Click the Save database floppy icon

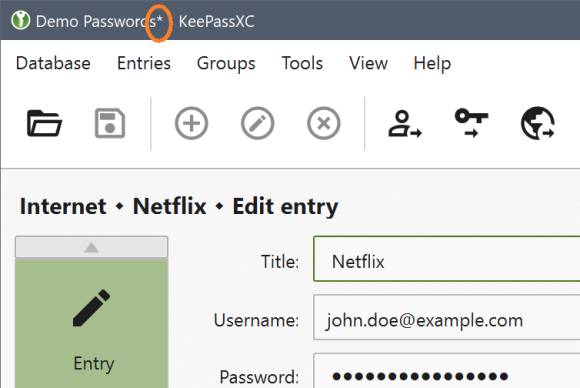[110, 123]
